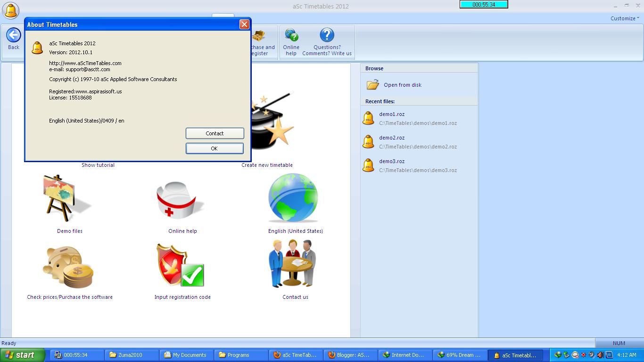Switch to 000:55:34 taskbar item
This screenshot has width=644, height=362.
coord(77,355)
